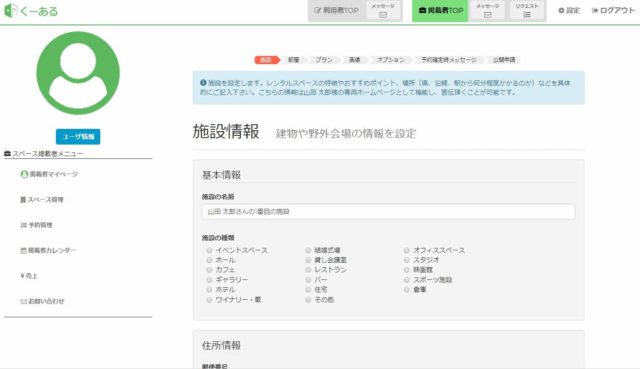Open the くーある logo home link
The image size is (640, 369).
tap(31, 11)
